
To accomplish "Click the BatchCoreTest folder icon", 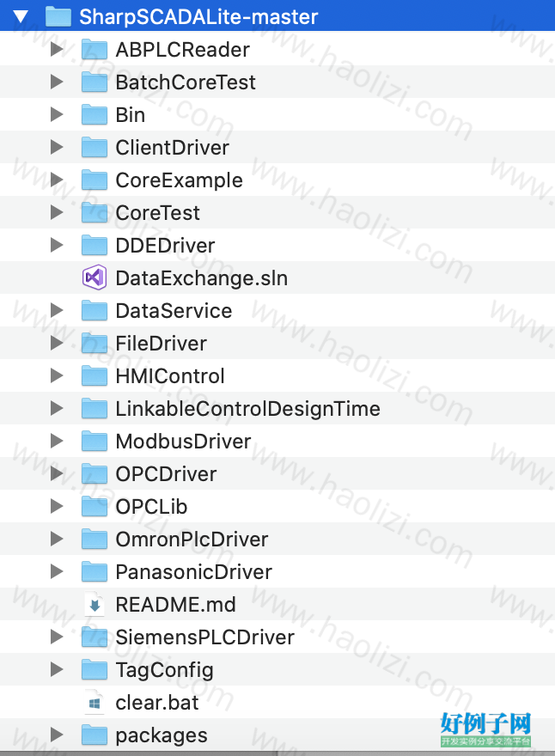I will pos(95,82).
